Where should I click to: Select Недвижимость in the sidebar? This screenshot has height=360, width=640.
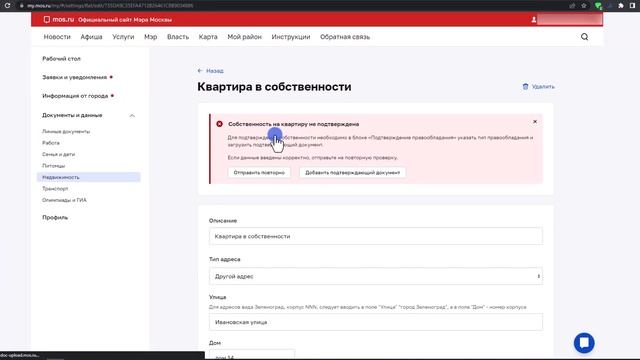coord(89,177)
